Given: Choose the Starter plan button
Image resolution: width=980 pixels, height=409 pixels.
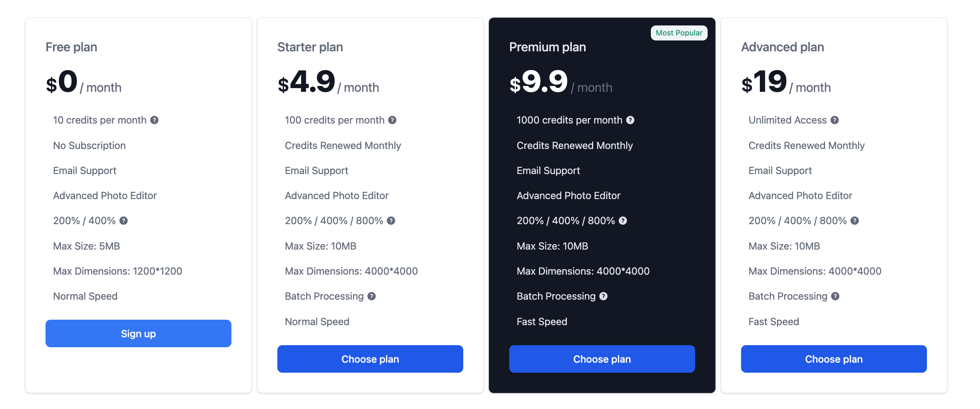Looking at the screenshot, I should 370,359.
